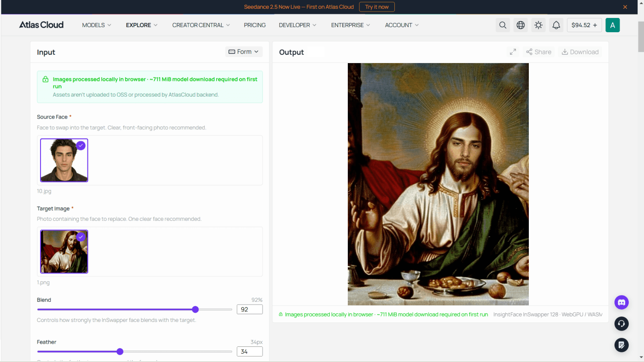The height and width of the screenshot is (362, 644).
Task: Open the language globe icon
Action: coord(521,25)
